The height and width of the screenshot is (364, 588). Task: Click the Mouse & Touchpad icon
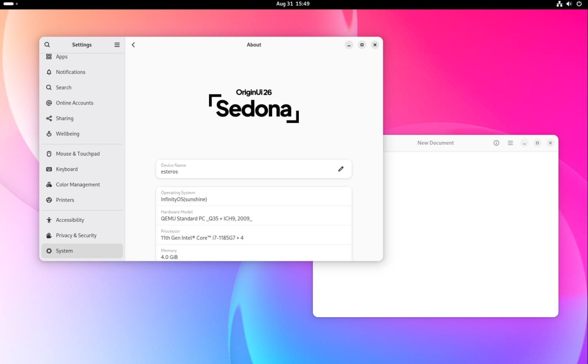point(49,154)
